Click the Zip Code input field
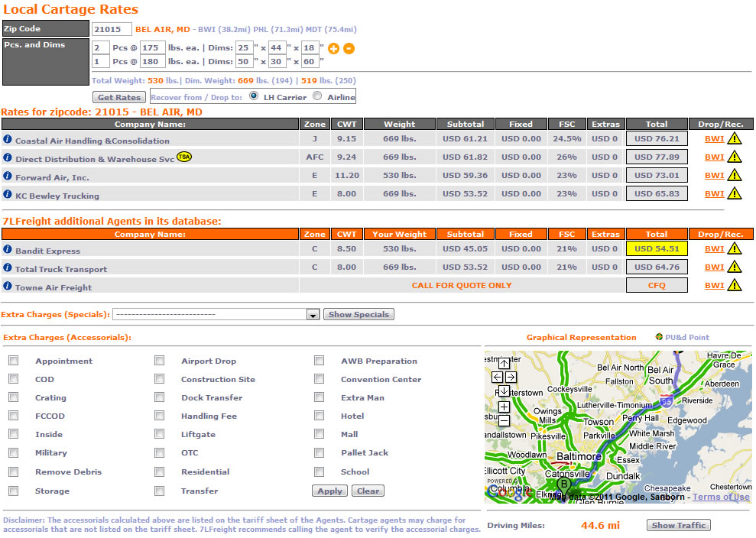Viewport: 756px width, 538px height. click(x=112, y=29)
